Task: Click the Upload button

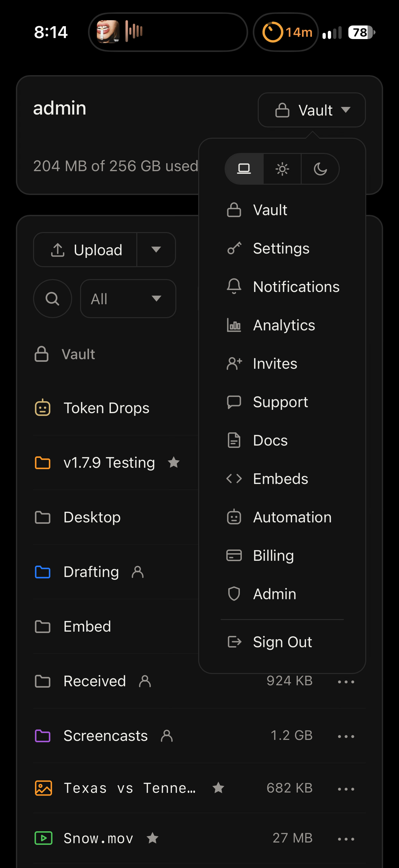Action: [x=86, y=250]
